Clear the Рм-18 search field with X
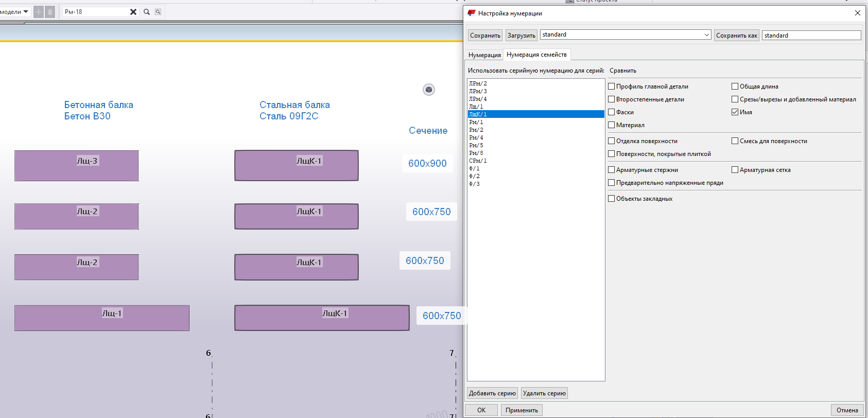The image size is (868, 418). point(133,12)
